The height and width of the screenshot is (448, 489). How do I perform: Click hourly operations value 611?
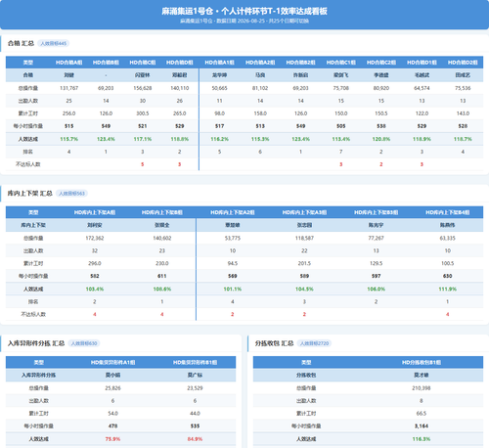click(162, 276)
